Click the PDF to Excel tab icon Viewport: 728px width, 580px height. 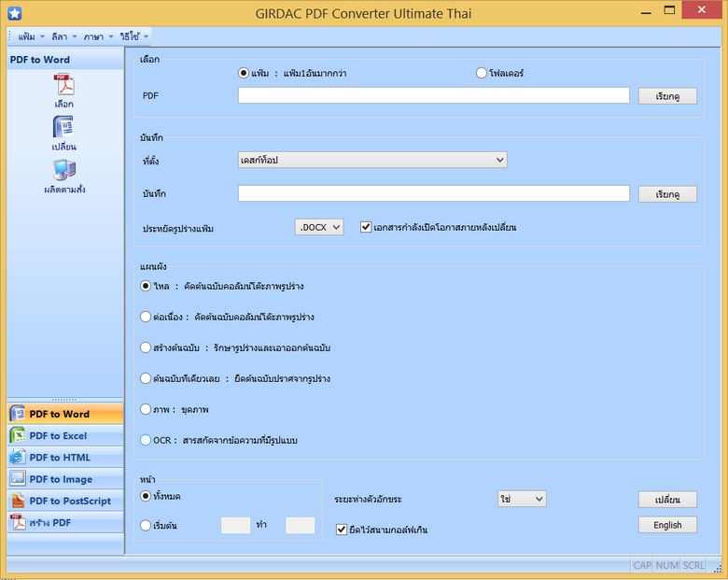click(18, 435)
